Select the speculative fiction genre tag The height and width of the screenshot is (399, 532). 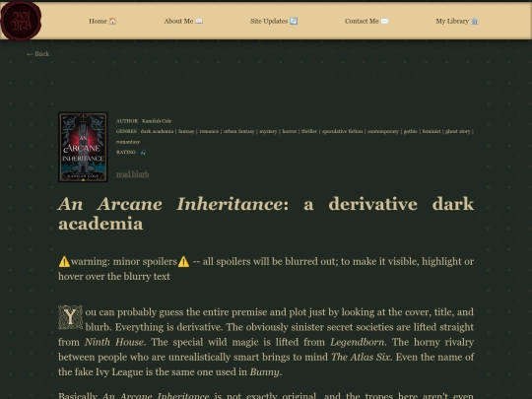(342, 131)
